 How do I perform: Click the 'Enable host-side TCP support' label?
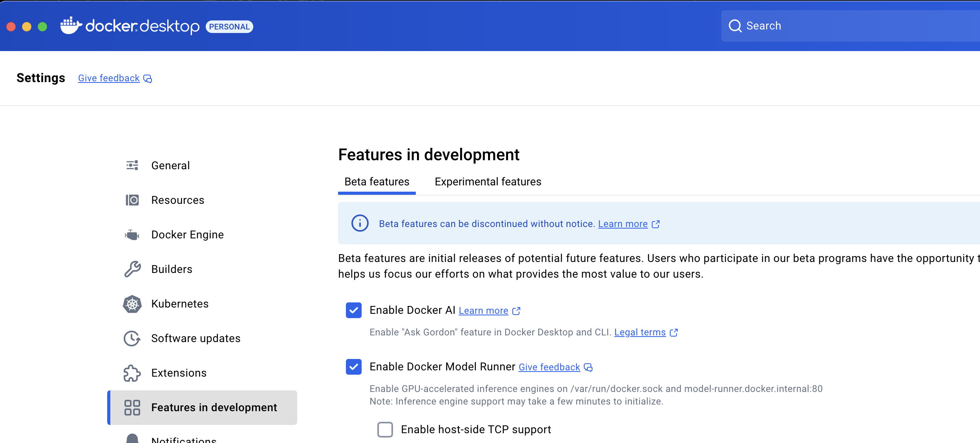(476, 430)
